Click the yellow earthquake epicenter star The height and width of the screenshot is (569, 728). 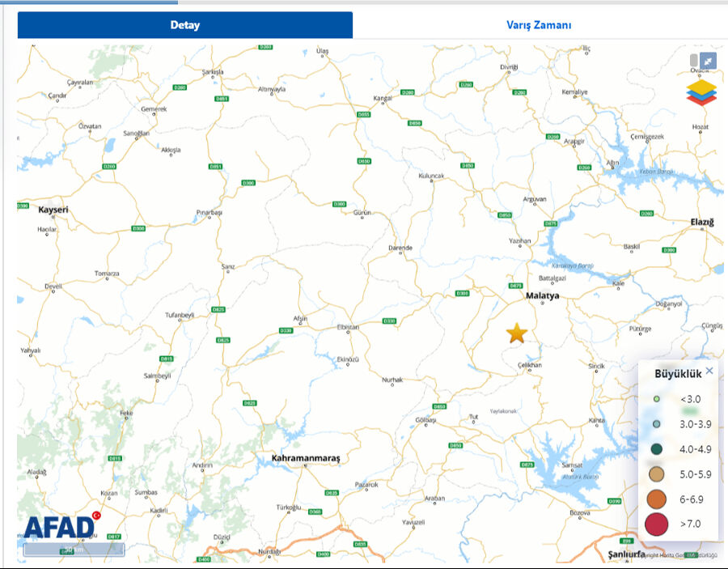pyautogui.click(x=516, y=333)
